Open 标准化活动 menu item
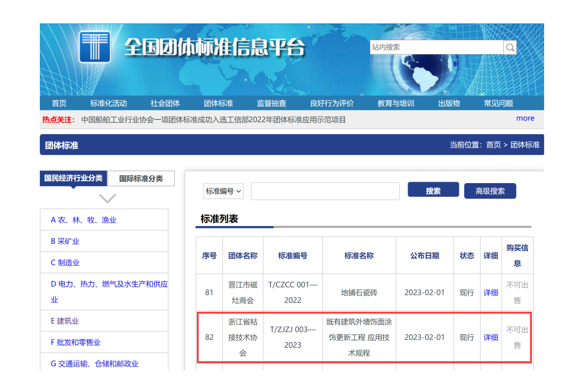This screenshot has width=579, height=392. [109, 104]
